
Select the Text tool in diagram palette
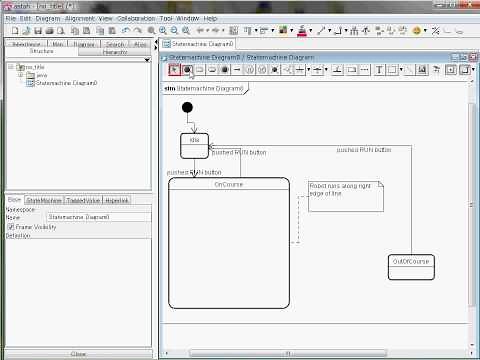click(379, 70)
